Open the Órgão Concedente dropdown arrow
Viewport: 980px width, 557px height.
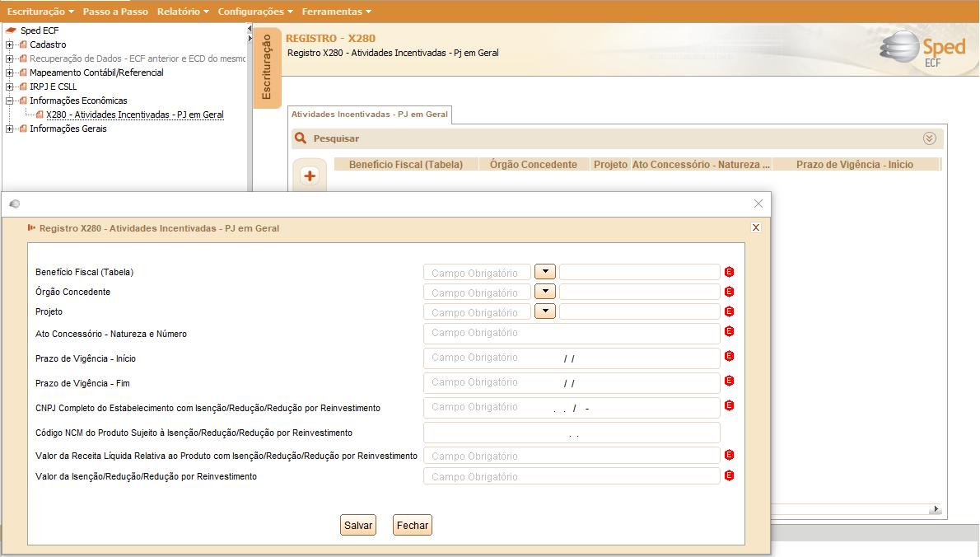(545, 292)
